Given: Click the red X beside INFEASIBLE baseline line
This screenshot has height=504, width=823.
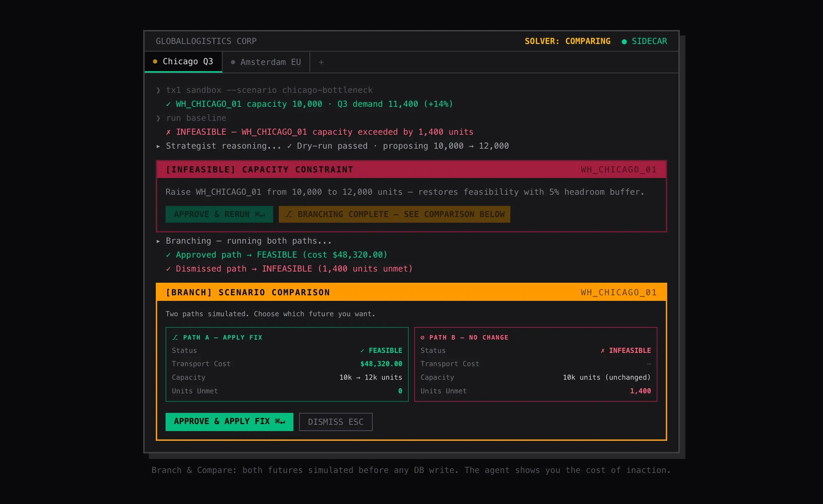Looking at the screenshot, I should [168, 132].
